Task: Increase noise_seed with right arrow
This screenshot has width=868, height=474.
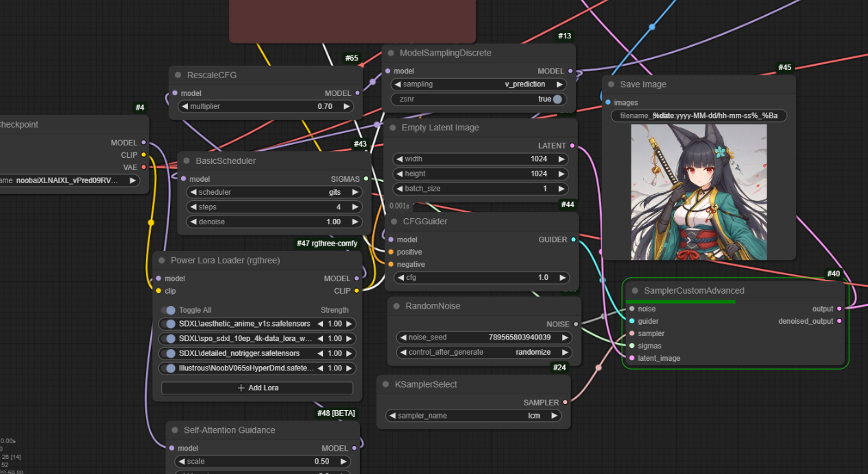Action: click(564, 337)
